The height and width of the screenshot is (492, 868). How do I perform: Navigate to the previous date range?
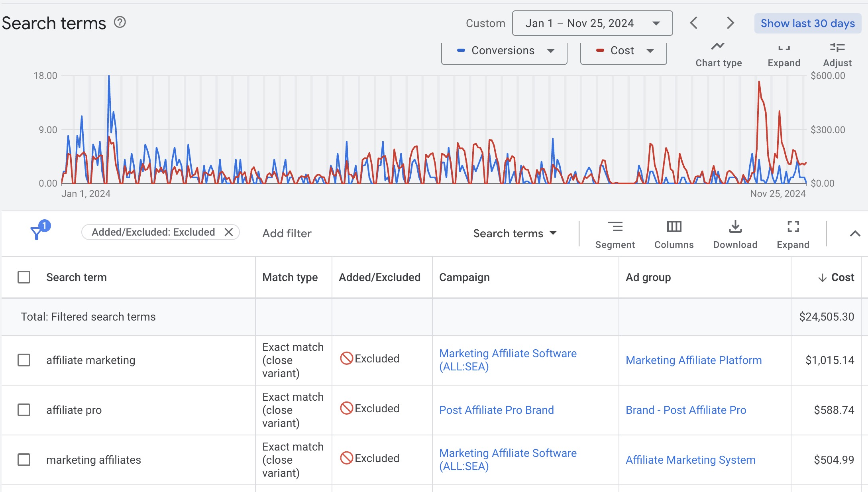click(x=693, y=23)
